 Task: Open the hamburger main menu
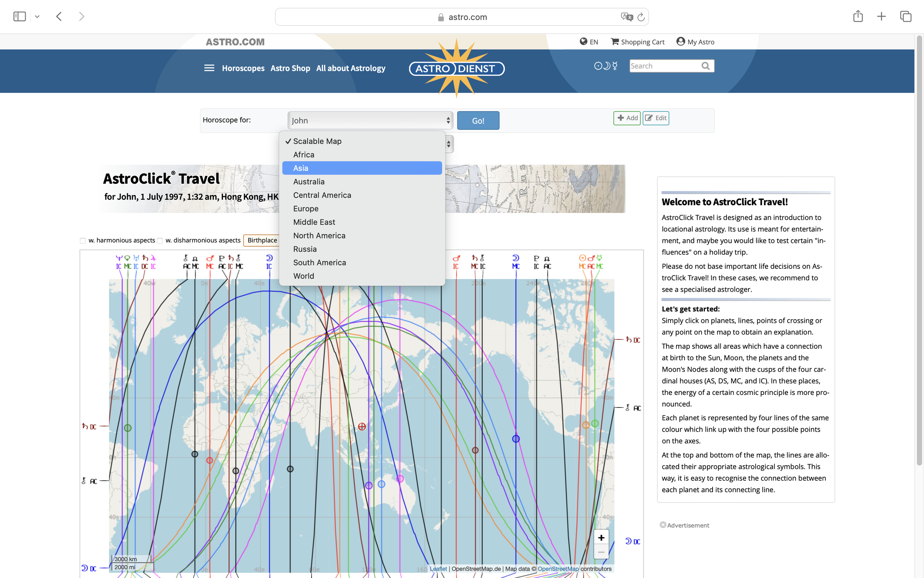[209, 68]
